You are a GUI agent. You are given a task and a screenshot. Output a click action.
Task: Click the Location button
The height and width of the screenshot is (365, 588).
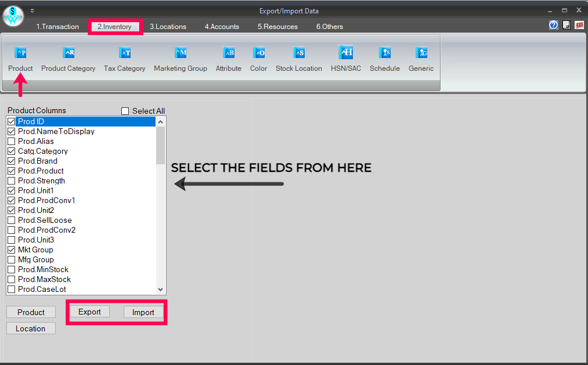point(31,328)
